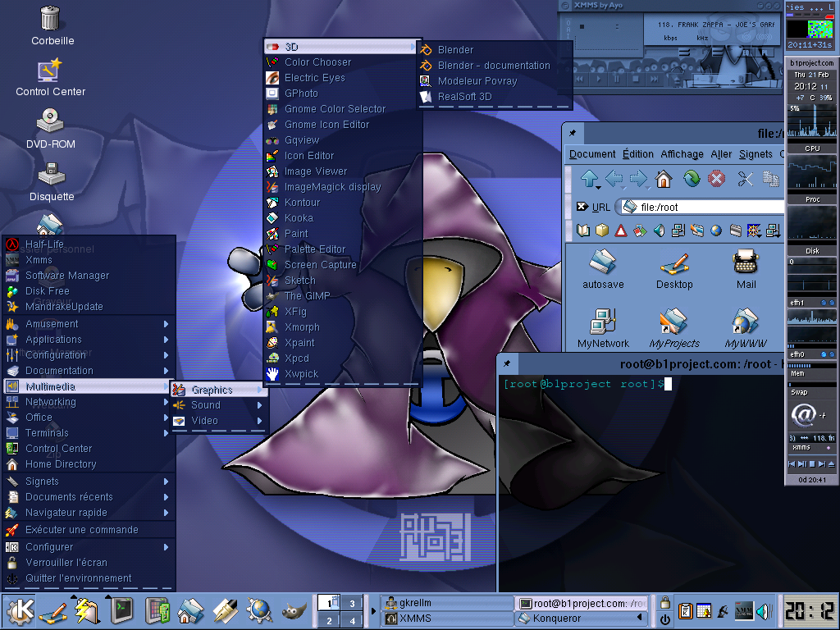840x630 pixels.
Task: Switch to virtual desktop 2
Action: (x=329, y=620)
